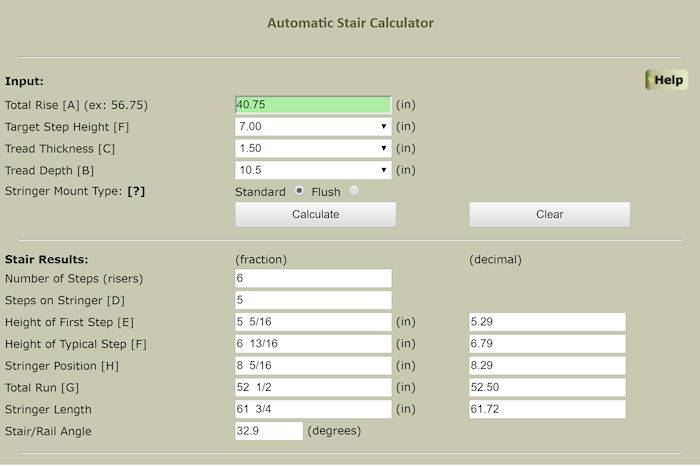Click Height of First Step decimal field
Image resolution: width=700 pixels, height=466 pixels.
click(x=547, y=322)
